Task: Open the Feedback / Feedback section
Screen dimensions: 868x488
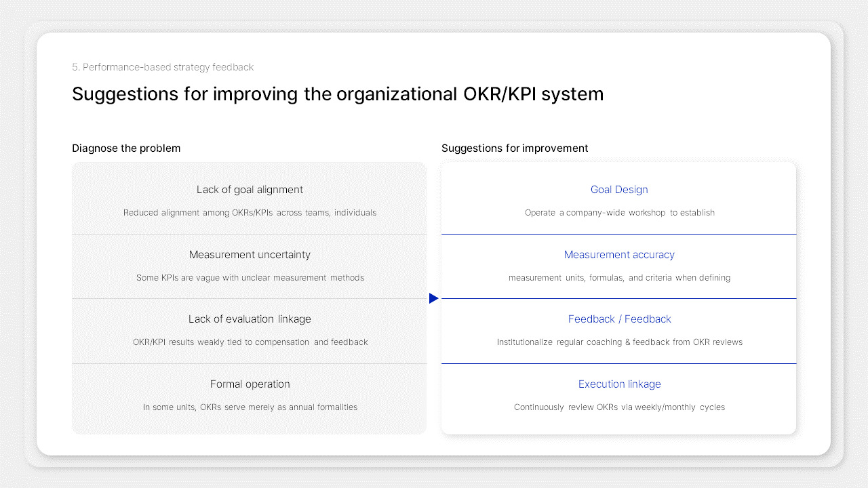Action: point(619,319)
